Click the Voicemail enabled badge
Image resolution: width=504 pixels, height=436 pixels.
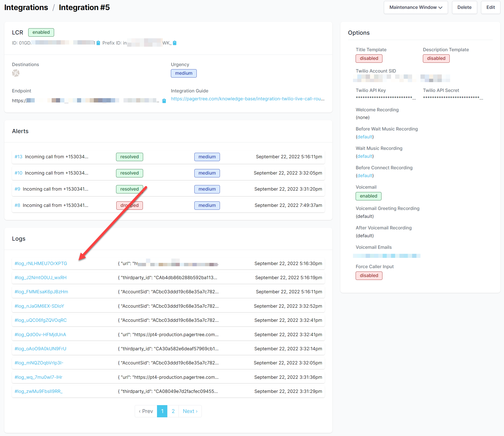click(368, 196)
